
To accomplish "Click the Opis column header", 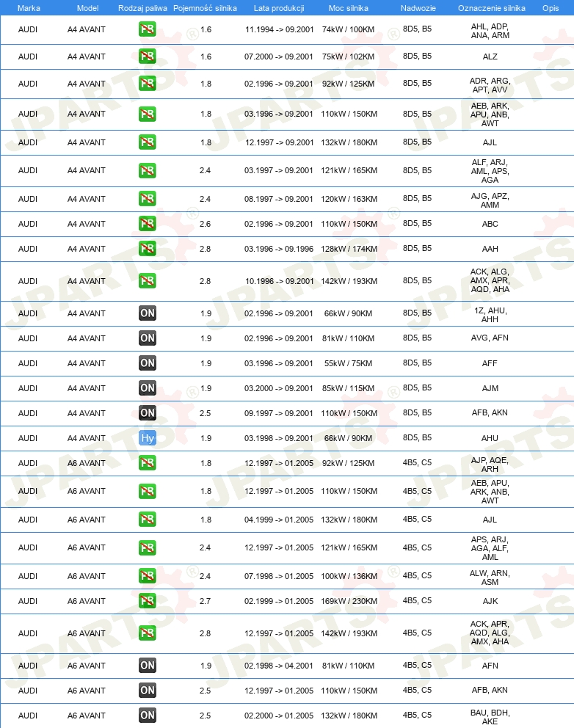I will click(x=551, y=8).
